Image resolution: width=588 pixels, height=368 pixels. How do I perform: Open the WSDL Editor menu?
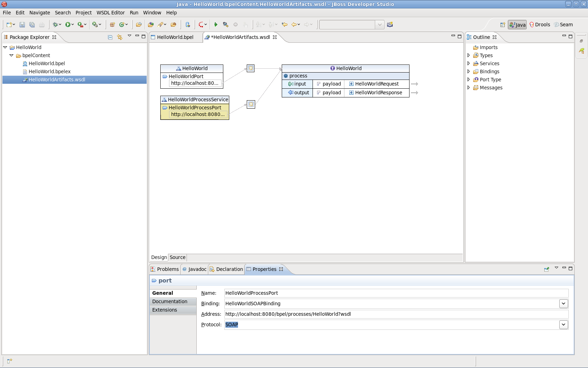pos(111,13)
